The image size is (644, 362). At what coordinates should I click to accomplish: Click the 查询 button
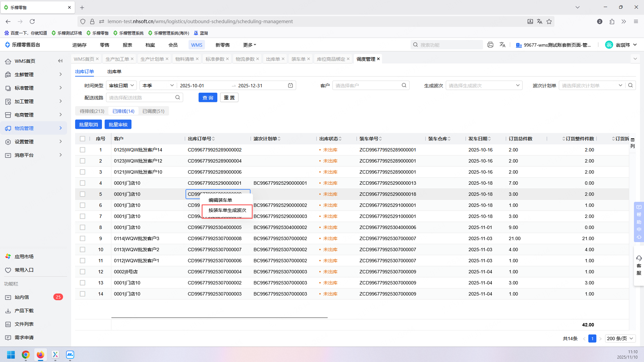(x=208, y=98)
